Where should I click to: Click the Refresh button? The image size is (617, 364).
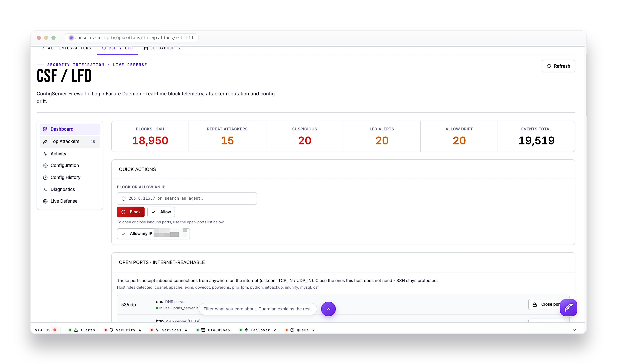pyautogui.click(x=558, y=66)
